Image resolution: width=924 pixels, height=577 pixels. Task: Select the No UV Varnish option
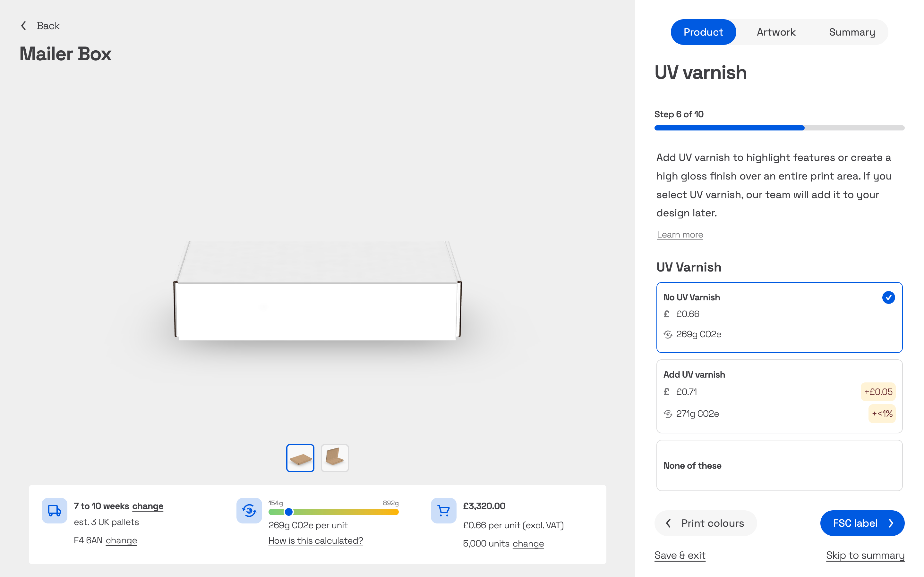point(779,317)
